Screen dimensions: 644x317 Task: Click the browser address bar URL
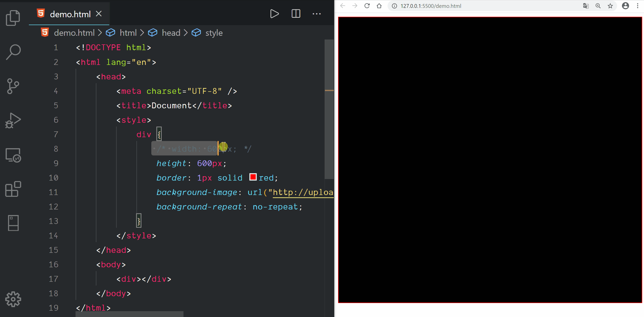[x=431, y=6]
